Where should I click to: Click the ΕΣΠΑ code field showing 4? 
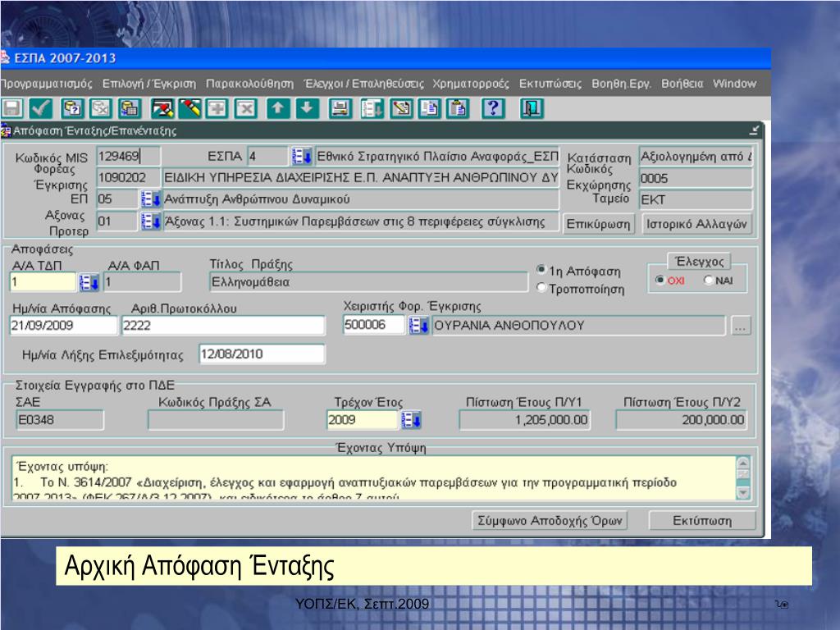tap(268, 157)
